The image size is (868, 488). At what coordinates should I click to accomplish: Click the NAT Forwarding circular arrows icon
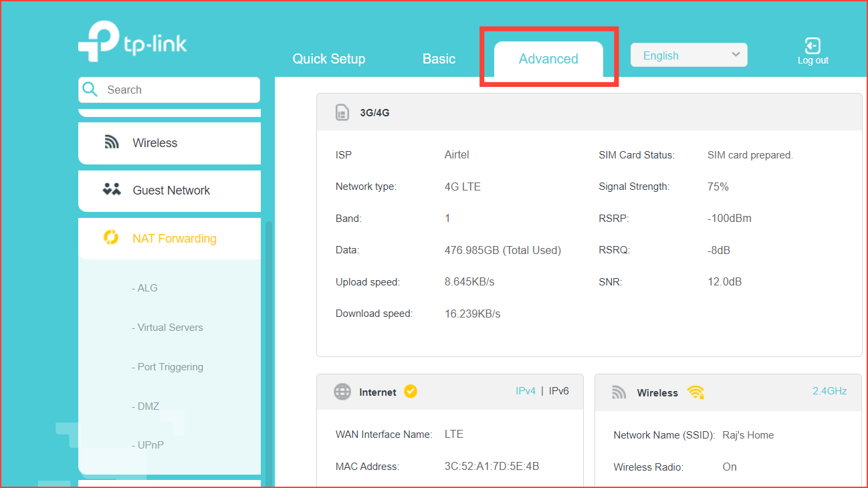coord(111,237)
